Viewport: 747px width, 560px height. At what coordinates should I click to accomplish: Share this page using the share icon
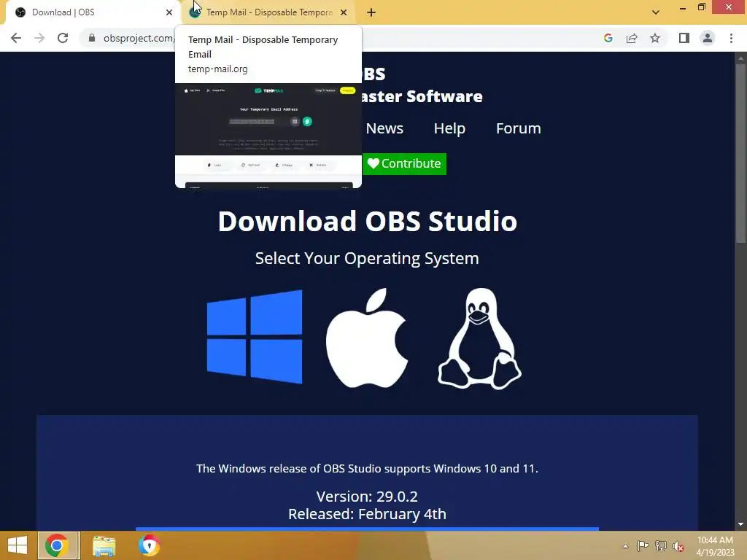(632, 38)
